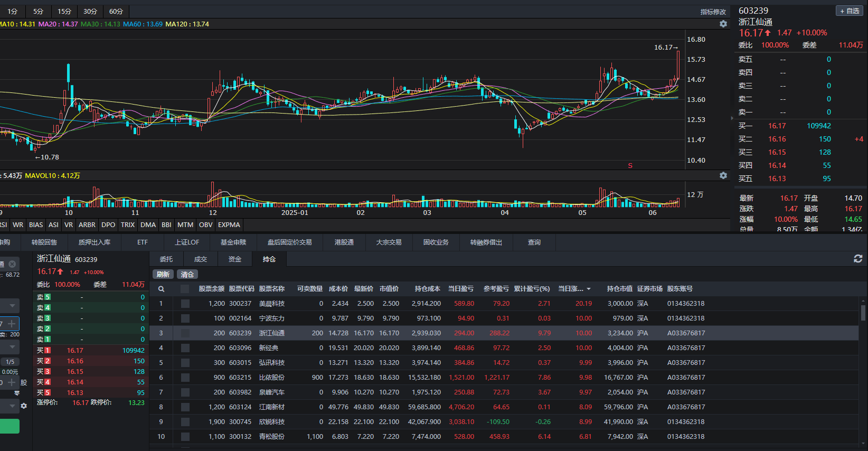
Task: Open the 转股回售 menu tab
Action: point(44,242)
